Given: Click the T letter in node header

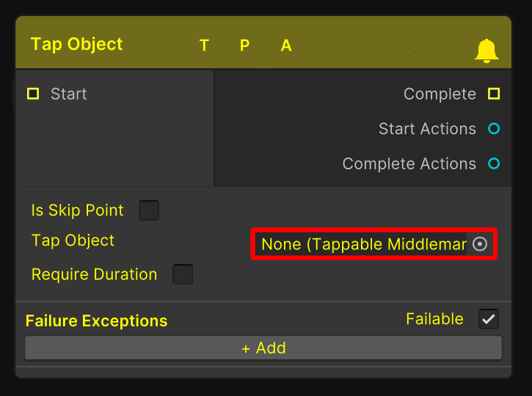Looking at the screenshot, I should coord(204,45).
